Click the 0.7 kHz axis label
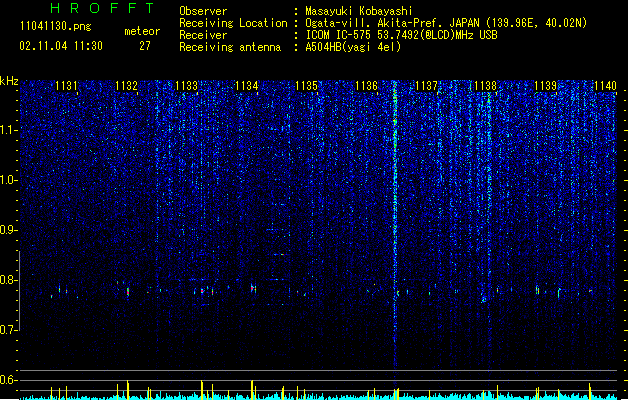 pyautogui.click(x=9, y=330)
